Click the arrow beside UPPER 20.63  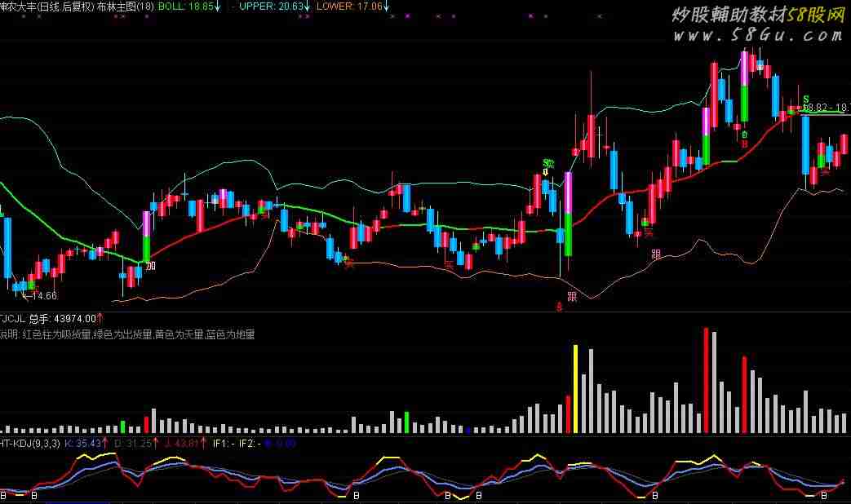tap(307, 6)
